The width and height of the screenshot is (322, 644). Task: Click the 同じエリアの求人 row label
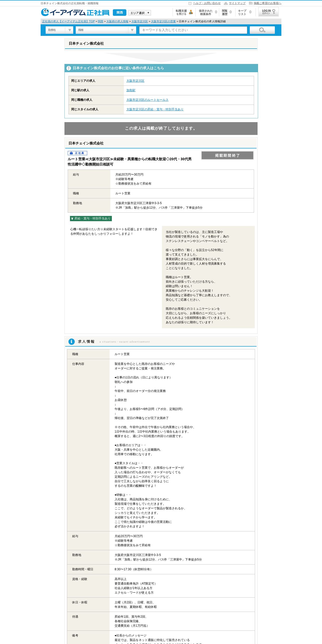point(83,81)
